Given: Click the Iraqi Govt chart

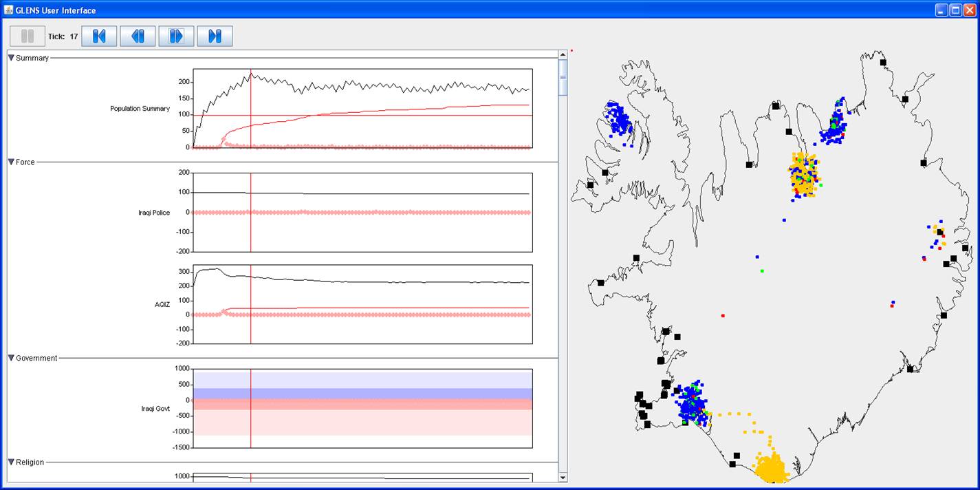Looking at the screenshot, I should (x=362, y=408).
